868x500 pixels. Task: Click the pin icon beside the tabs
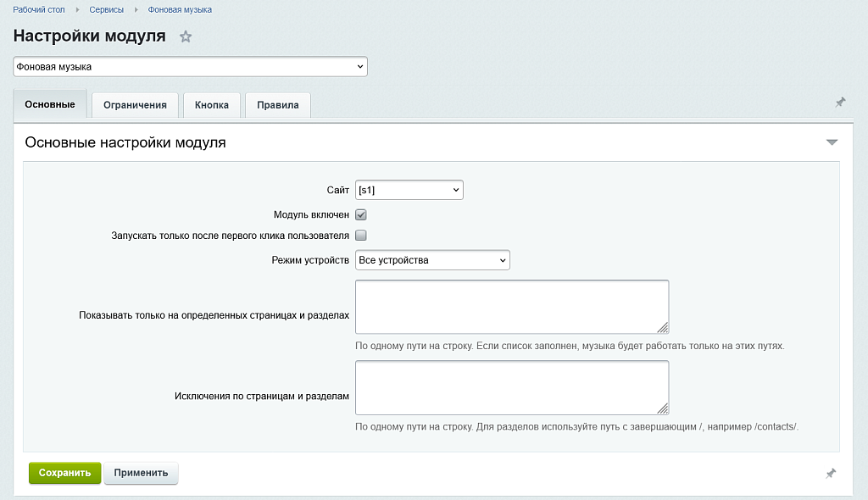pos(840,103)
